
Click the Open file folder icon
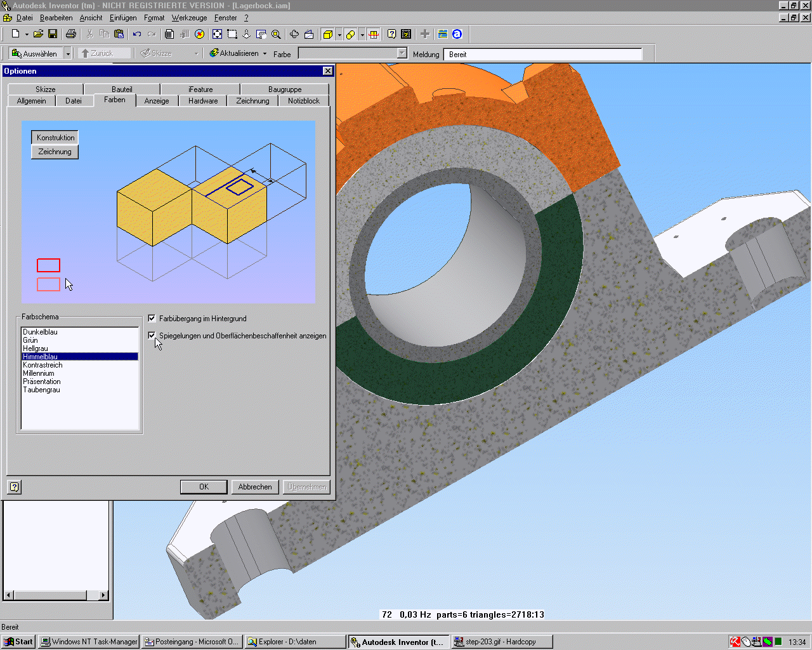[38, 34]
